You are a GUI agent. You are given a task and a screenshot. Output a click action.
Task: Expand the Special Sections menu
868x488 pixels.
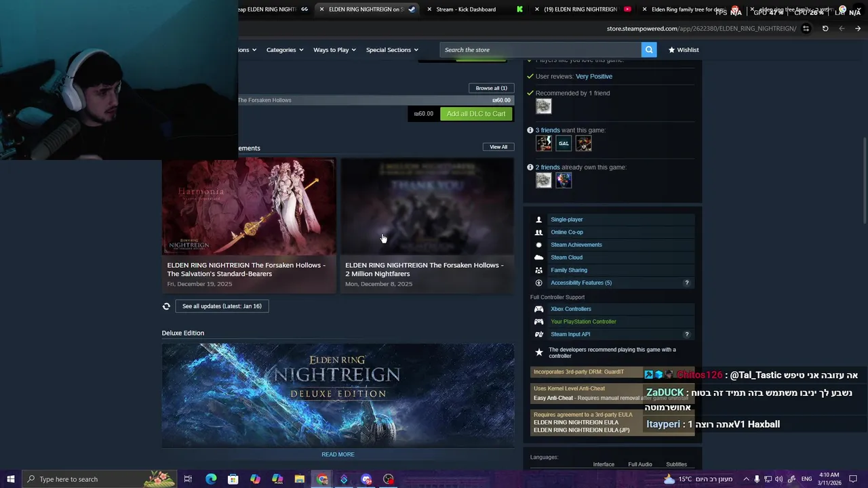pos(392,49)
